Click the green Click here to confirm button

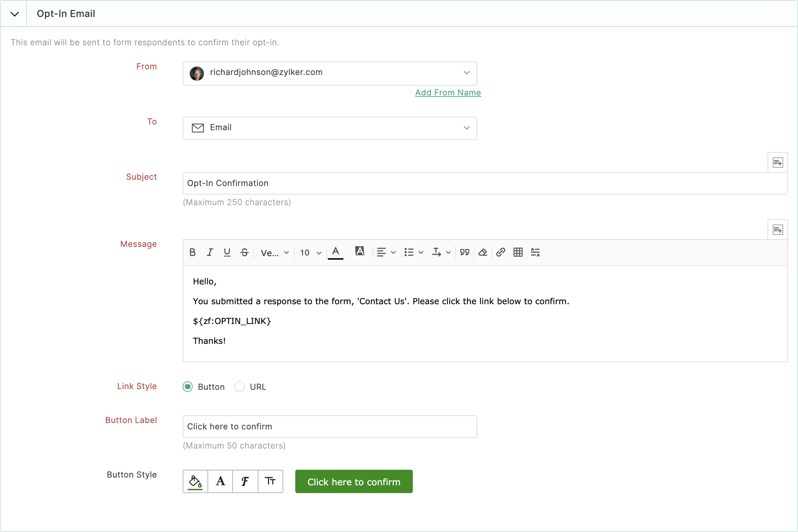(353, 481)
